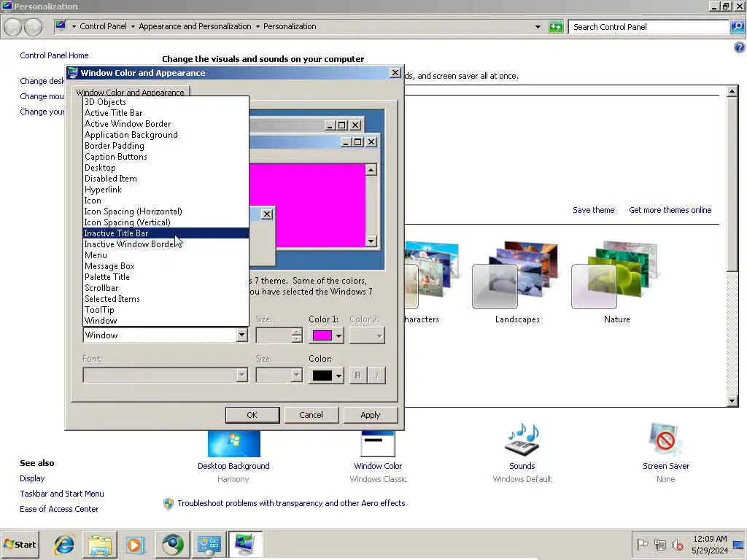Open the Item combo box showing Window
Image resolution: width=747 pixels, height=560 pixels.
pyautogui.click(x=166, y=335)
